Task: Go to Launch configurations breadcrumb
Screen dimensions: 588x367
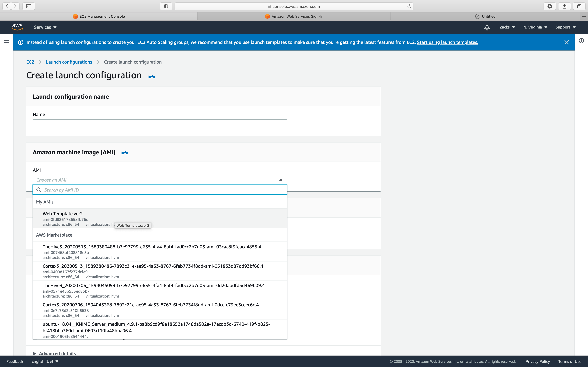Action: point(69,62)
